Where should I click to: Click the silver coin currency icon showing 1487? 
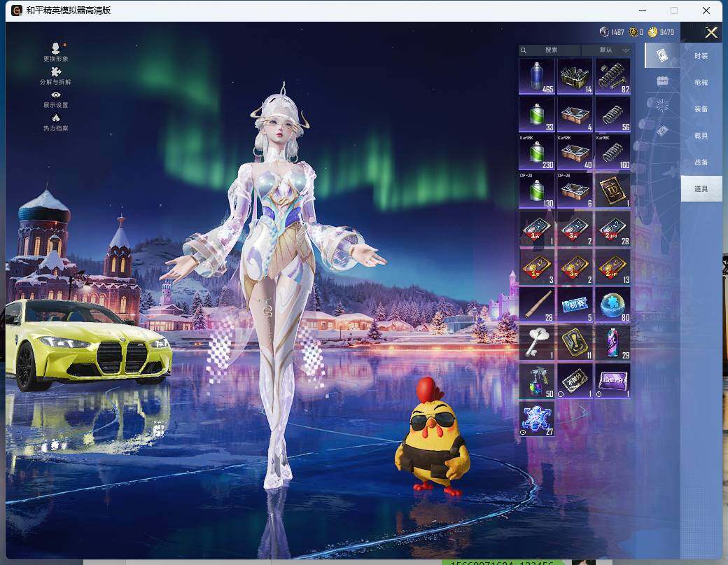point(604,32)
